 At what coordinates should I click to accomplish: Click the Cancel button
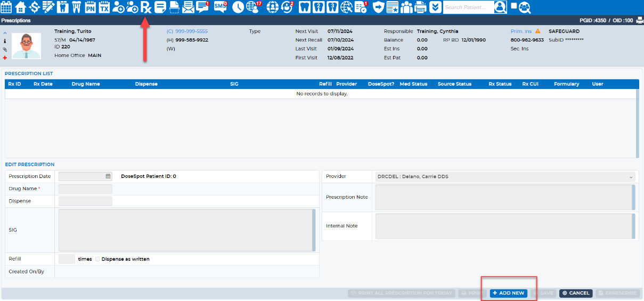point(576,293)
